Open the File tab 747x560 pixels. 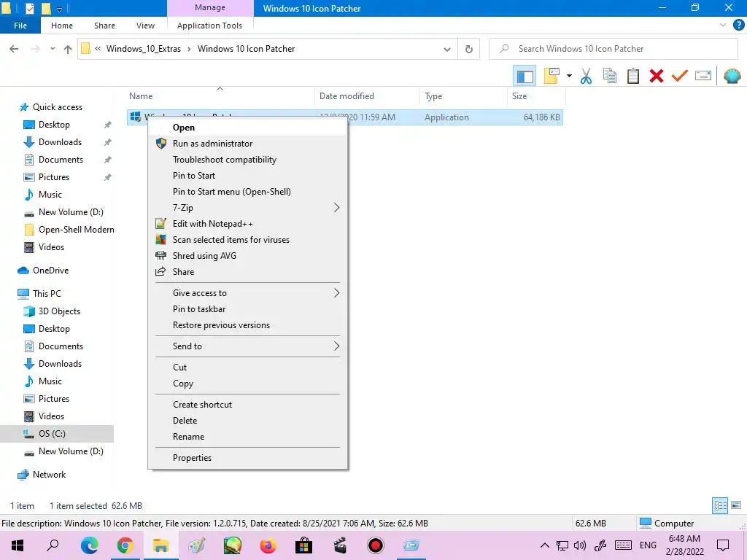point(20,26)
